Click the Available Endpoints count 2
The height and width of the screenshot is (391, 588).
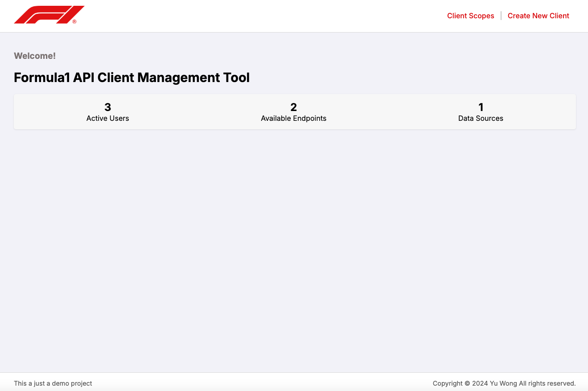293,107
